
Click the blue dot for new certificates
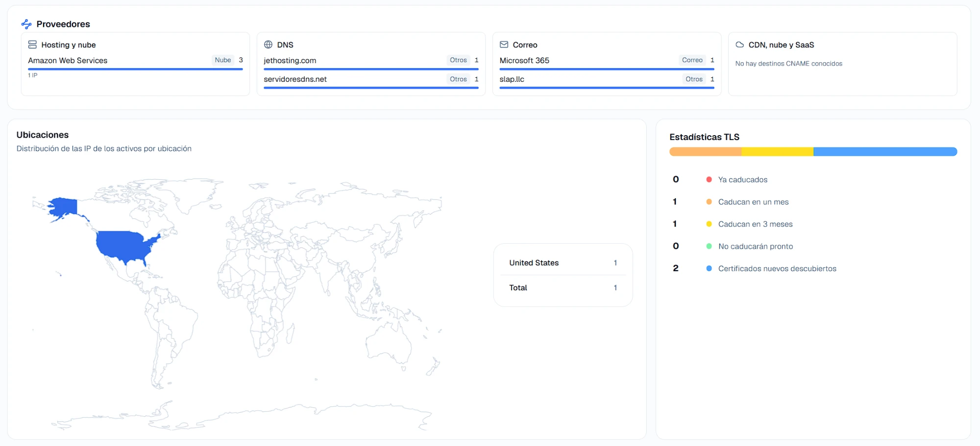click(x=709, y=268)
